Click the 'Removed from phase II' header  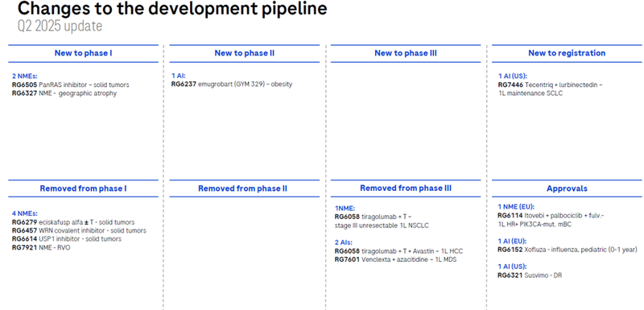coord(243,189)
